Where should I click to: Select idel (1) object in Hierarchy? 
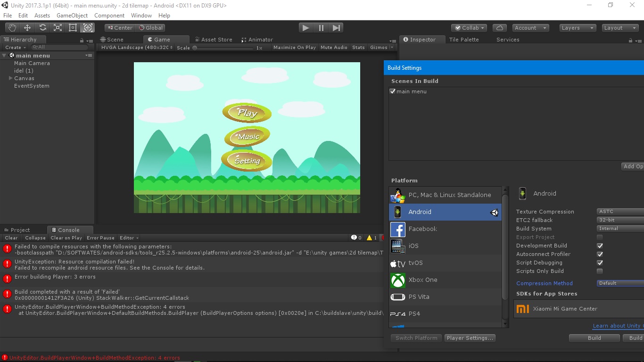pyautogui.click(x=24, y=71)
